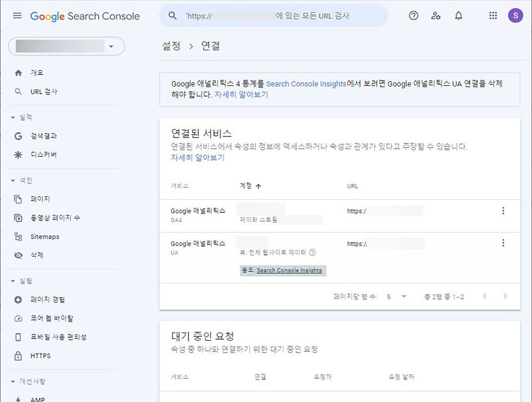The width and height of the screenshot is (532, 402).
Task: Click the 요청 날짜 column header
Action: coord(401,377)
